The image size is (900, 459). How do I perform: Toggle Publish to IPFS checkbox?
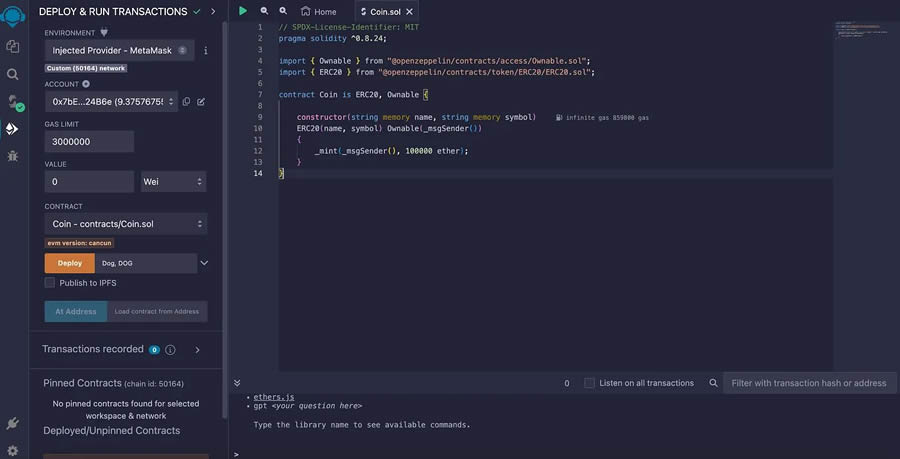pyautogui.click(x=50, y=282)
